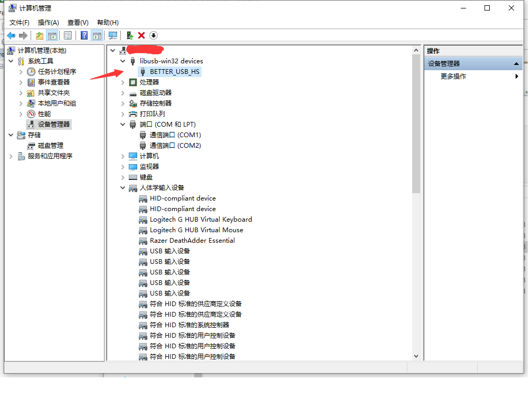Click the up one level folder icon

click(39, 35)
